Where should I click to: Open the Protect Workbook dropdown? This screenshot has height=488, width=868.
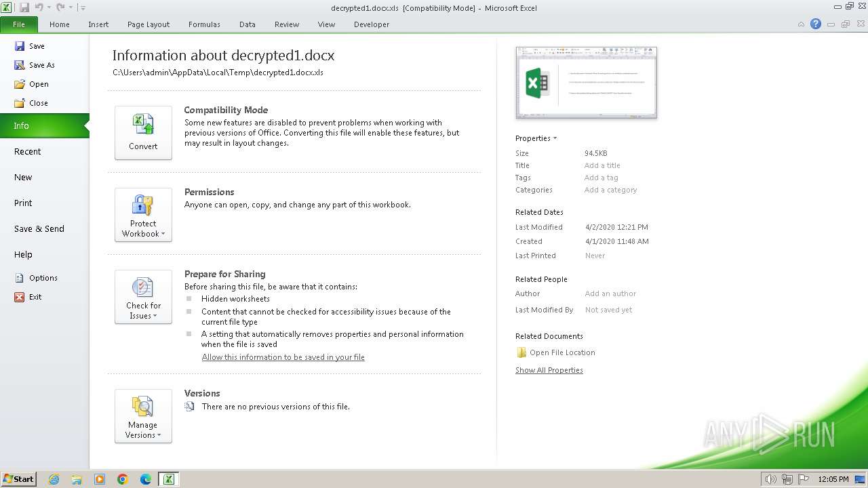[143, 215]
